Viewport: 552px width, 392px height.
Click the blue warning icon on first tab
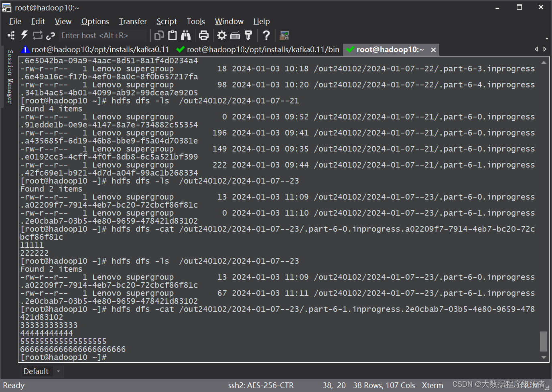[25, 49]
